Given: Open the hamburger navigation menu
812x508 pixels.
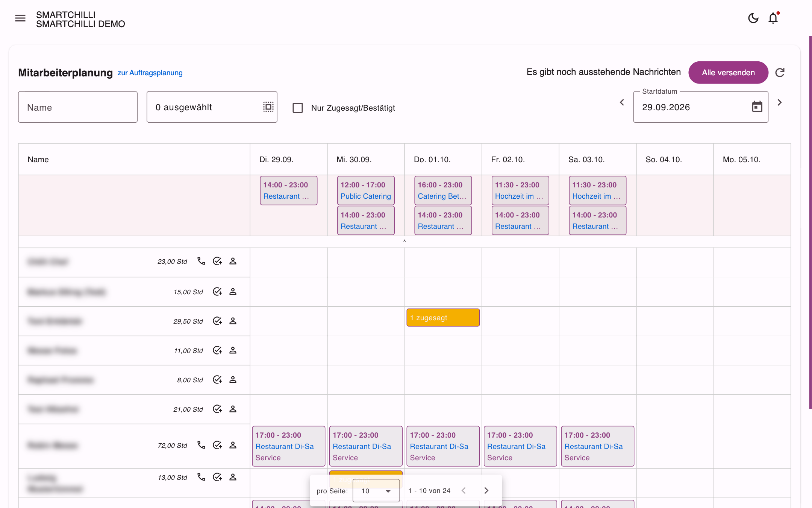Looking at the screenshot, I should point(20,18).
